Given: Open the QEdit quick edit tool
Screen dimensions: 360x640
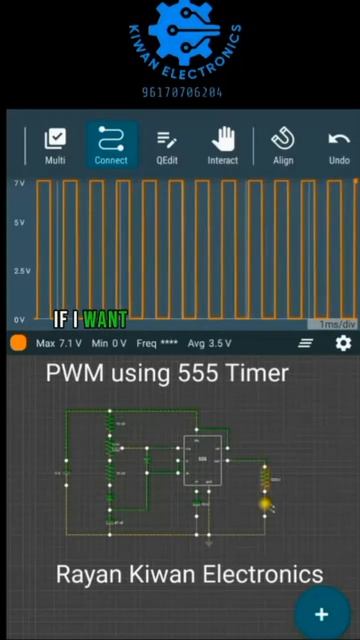Looking at the screenshot, I should coord(167,147).
